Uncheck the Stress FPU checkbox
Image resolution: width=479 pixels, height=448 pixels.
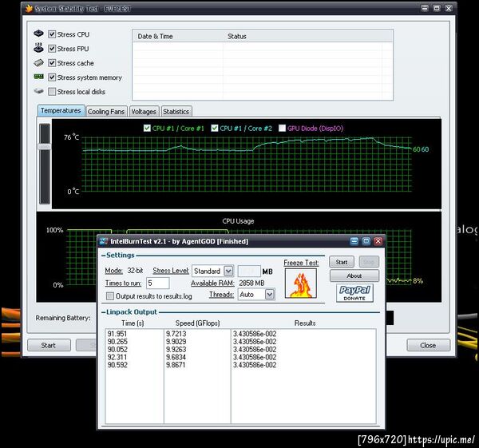tap(52, 49)
